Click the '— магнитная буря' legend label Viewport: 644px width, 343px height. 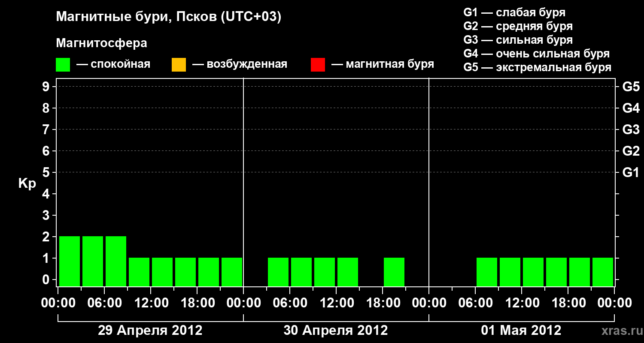(x=383, y=64)
